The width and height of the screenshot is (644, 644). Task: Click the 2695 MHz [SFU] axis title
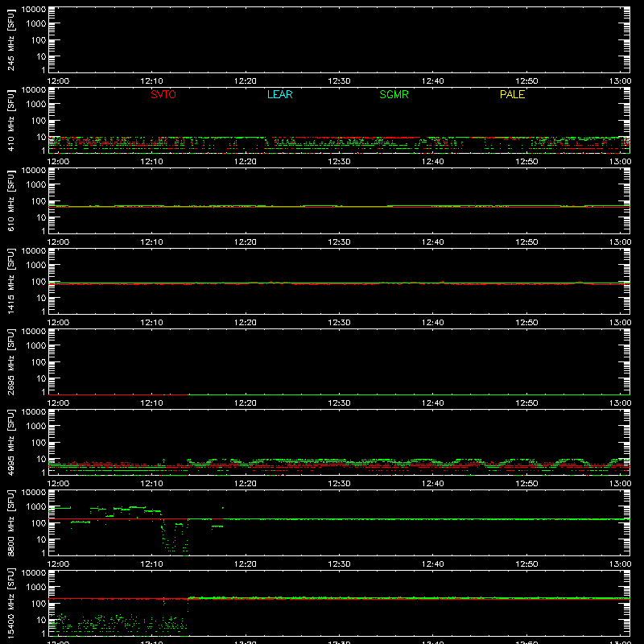[11, 361]
